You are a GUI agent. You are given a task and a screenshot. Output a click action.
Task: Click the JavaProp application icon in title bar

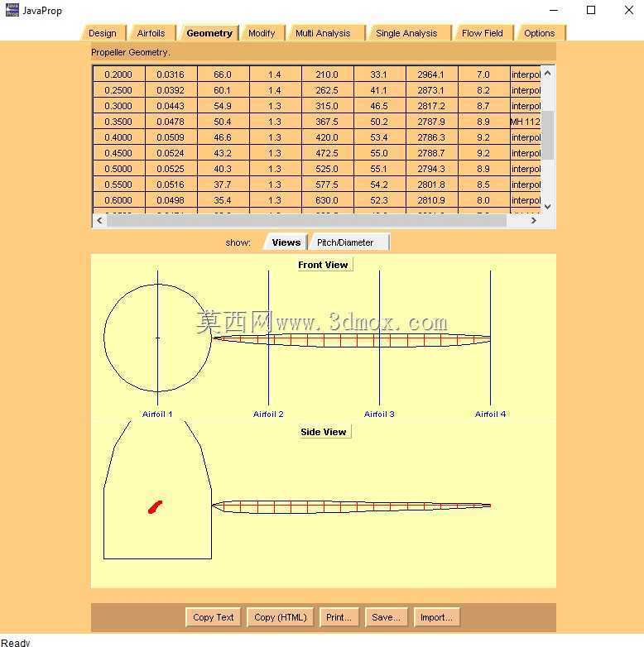(x=12, y=10)
